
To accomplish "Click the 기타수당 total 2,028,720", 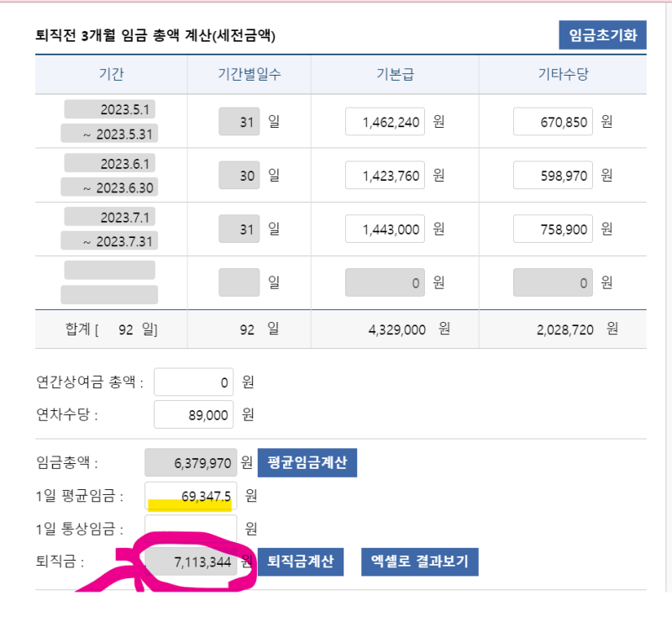I will (x=564, y=329).
